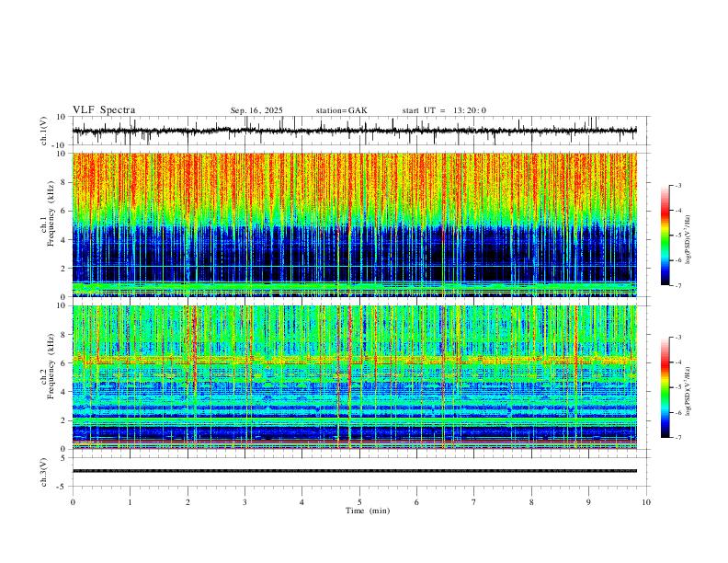Screen dimensions: 728x563
Task: Click the "ch.1(V)" waveform axis label
Action: click(x=44, y=131)
